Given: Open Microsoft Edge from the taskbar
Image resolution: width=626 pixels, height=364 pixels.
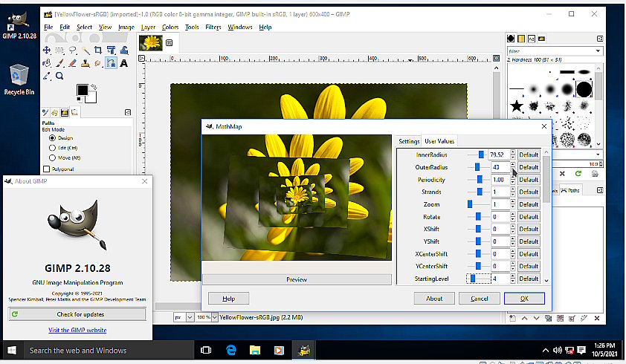Looking at the screenshot, I should click(x=231, y=350).
